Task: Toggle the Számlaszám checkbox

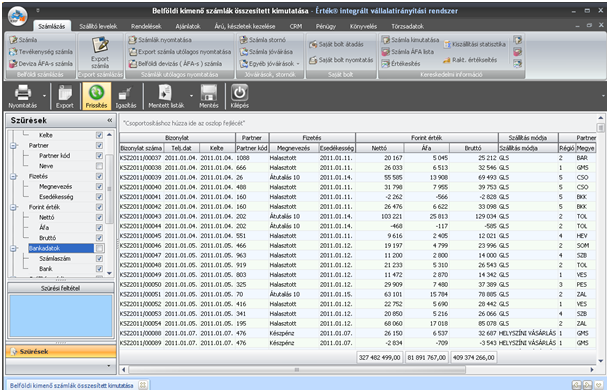Action: coord(99,259)
